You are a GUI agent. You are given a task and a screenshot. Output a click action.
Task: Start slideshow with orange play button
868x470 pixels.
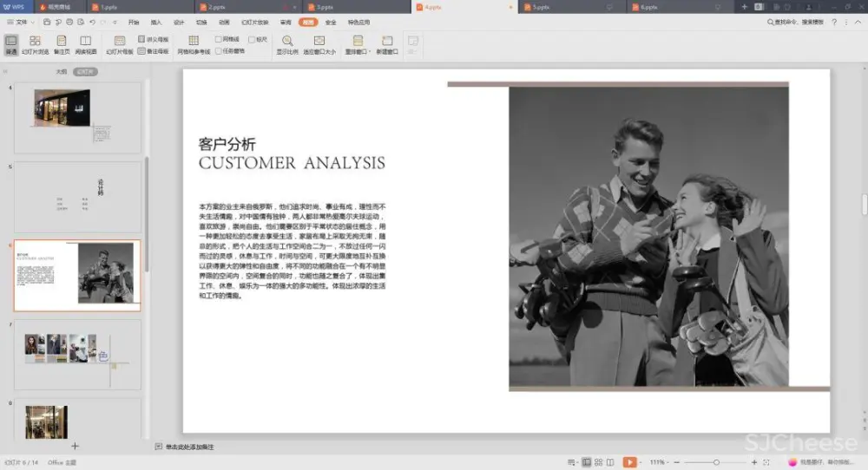click(629, 462)
